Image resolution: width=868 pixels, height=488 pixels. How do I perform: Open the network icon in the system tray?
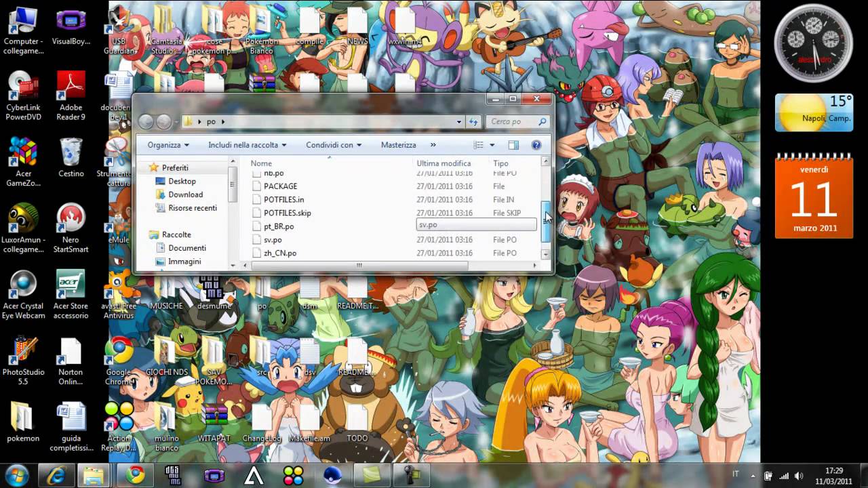coord(783,475)
